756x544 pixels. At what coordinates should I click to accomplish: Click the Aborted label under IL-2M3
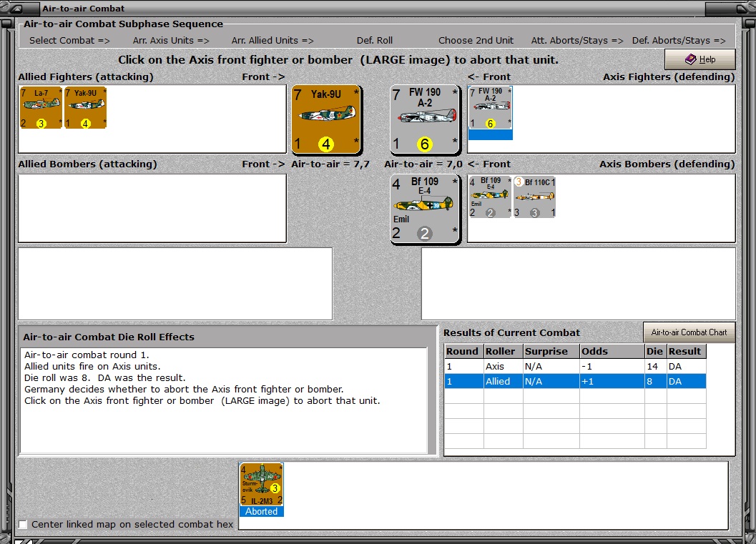(x=261, y=511)
